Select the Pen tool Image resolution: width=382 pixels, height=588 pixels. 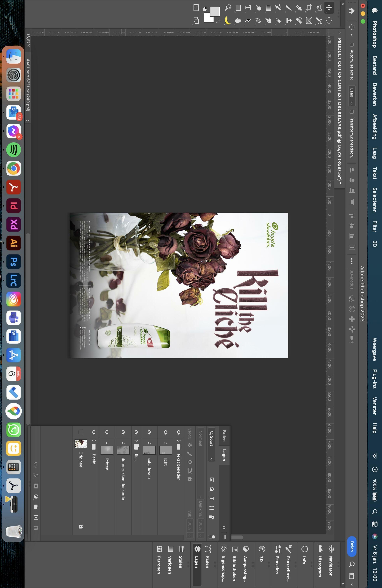(258, 20)
